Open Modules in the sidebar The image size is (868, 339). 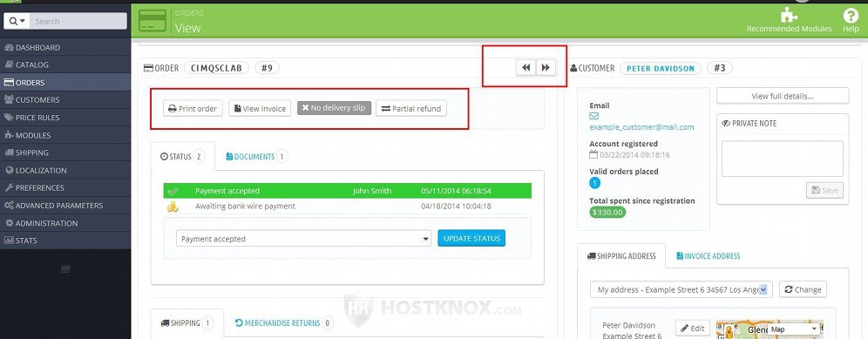(x=65, y=135)
